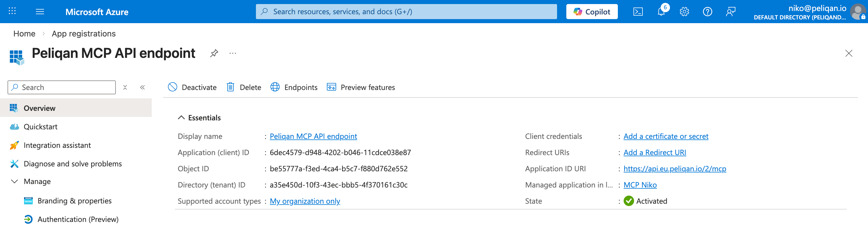Click Delete in the command bar
This screenshot has width=868, height=228.
244,87
